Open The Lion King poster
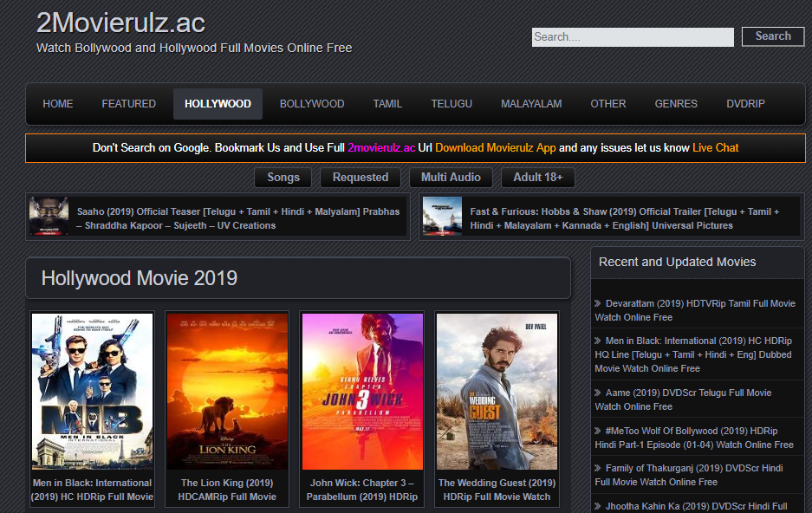 coord(227,392)
